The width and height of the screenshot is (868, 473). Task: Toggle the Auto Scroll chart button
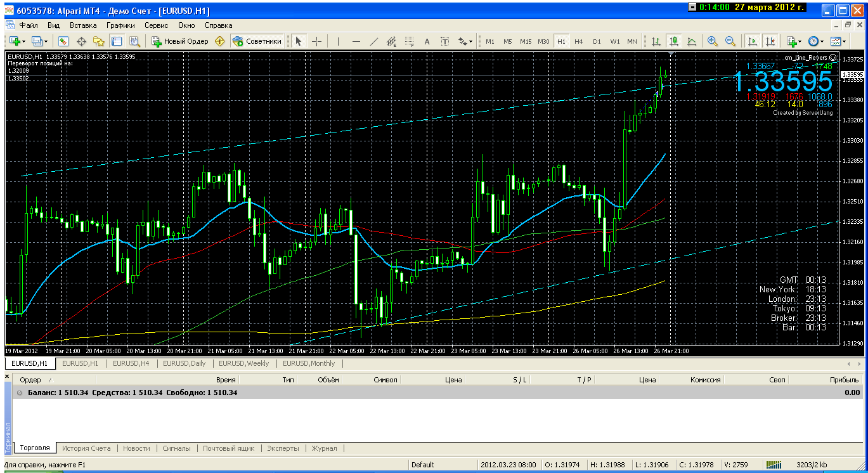tap(753, 41)
